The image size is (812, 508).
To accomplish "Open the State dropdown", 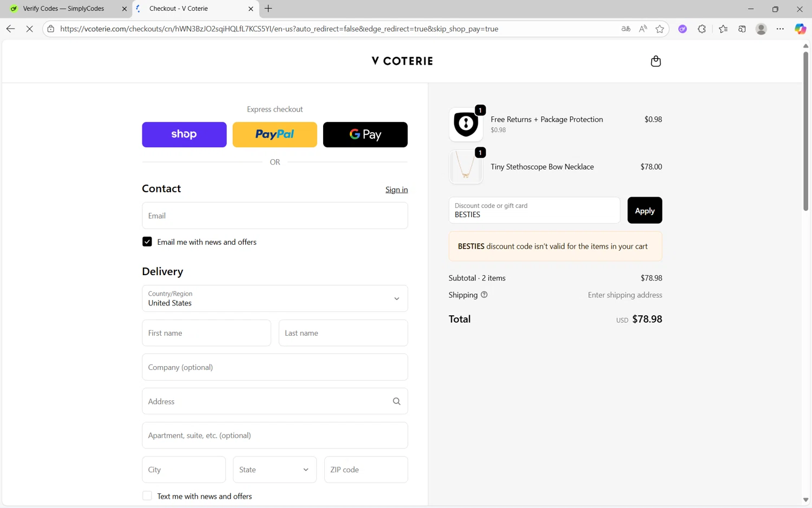I will point(275,470).
